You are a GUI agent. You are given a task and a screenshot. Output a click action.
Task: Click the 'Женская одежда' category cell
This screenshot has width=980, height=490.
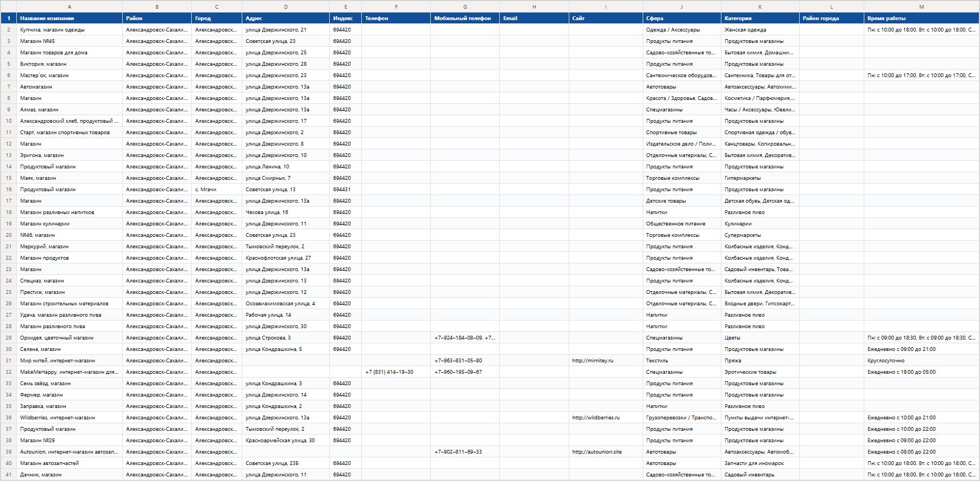point(760,30)
